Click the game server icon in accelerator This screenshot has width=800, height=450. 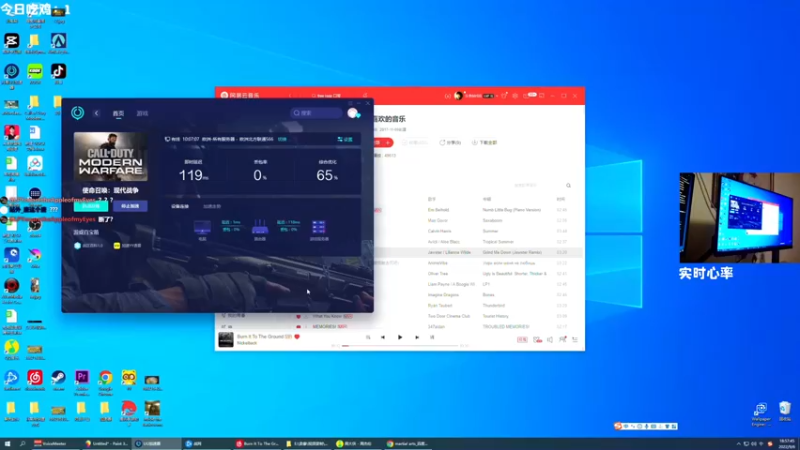pyautogui.click(x=319, y=228)
